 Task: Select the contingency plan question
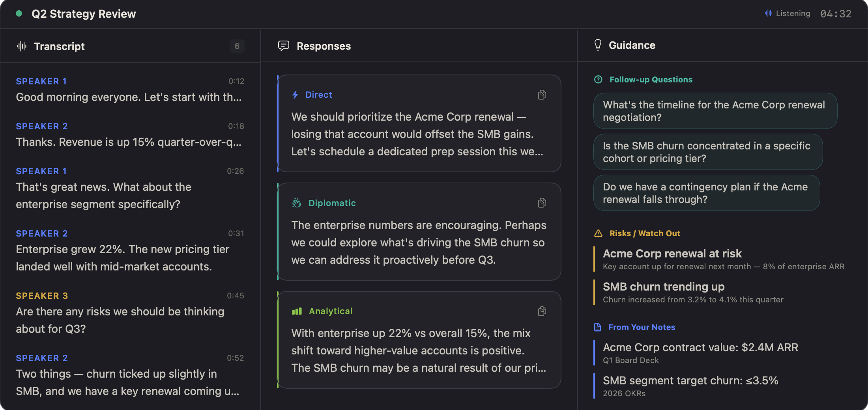[707, 193]
